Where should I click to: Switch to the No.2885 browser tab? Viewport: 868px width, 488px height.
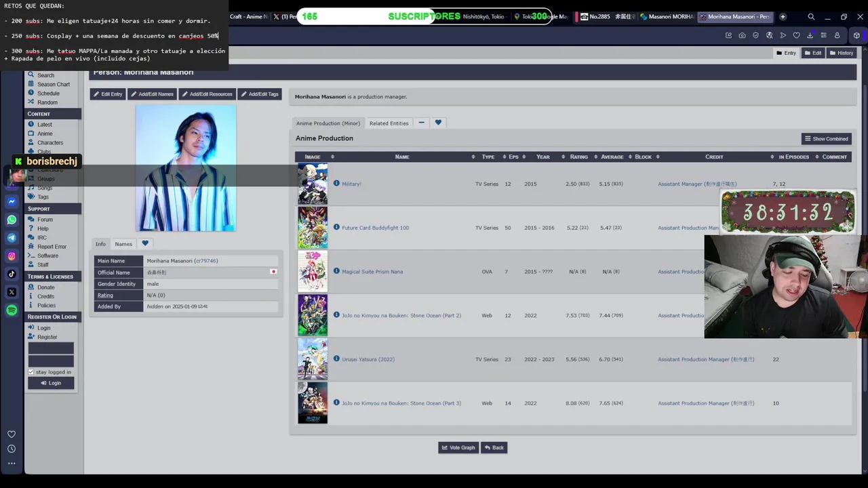click(607, 17)
